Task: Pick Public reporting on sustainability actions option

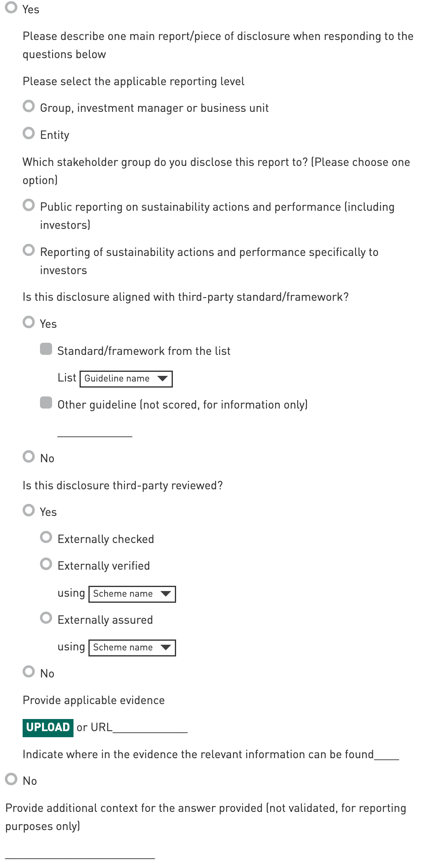Action: [29, 205]
